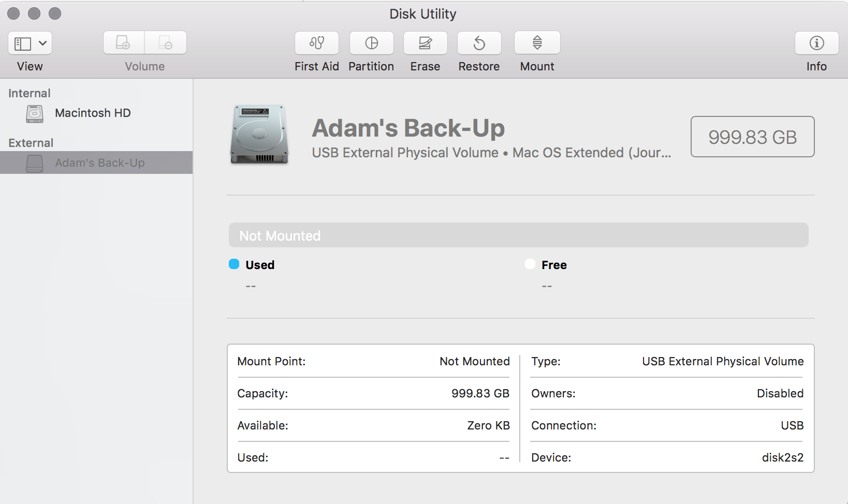Click the 999.83 GB size box
The height and width of the screenshot is (504, 848).
coord(753,137)
